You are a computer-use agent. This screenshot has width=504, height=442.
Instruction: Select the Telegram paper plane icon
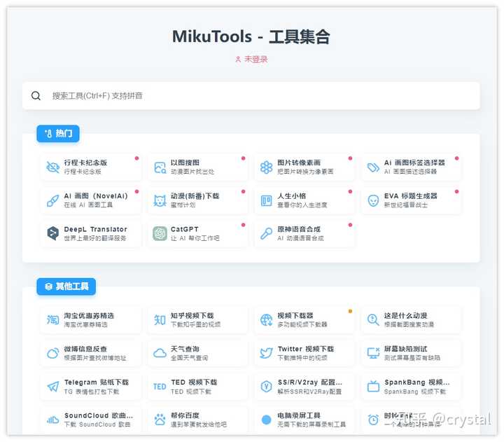coord(52,387)
